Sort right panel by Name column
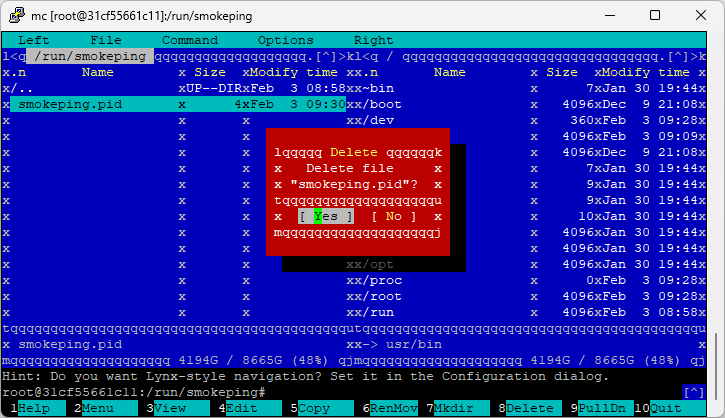The image size is (725, 418). coord(449,72)
